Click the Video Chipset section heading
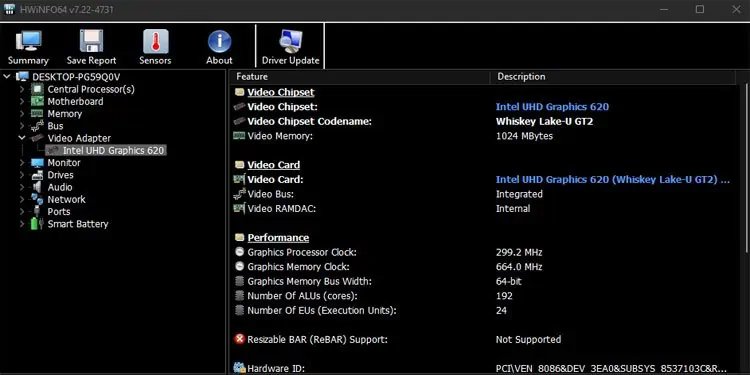Viewport: 750px width, 375px height. coord(281,92)
